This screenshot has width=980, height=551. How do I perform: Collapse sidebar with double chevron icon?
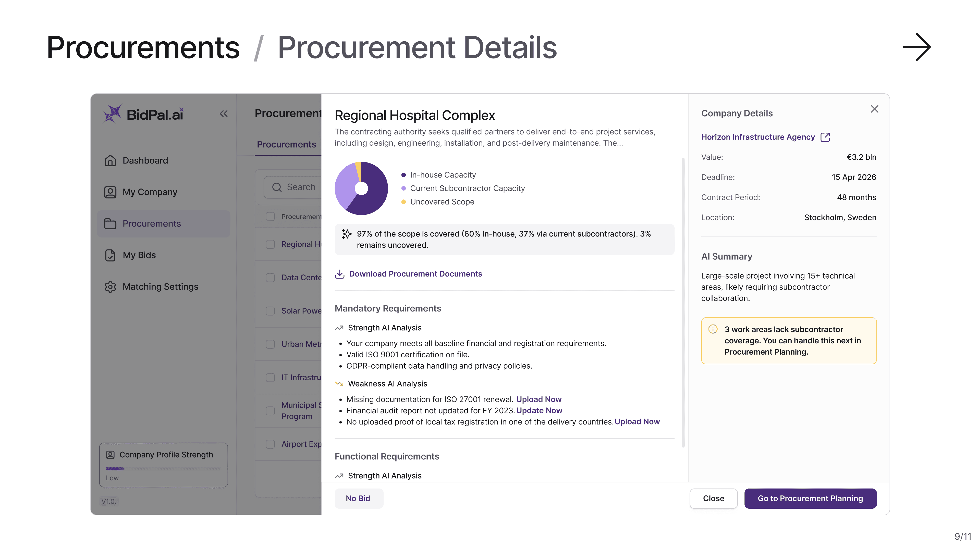pos(224,114)
